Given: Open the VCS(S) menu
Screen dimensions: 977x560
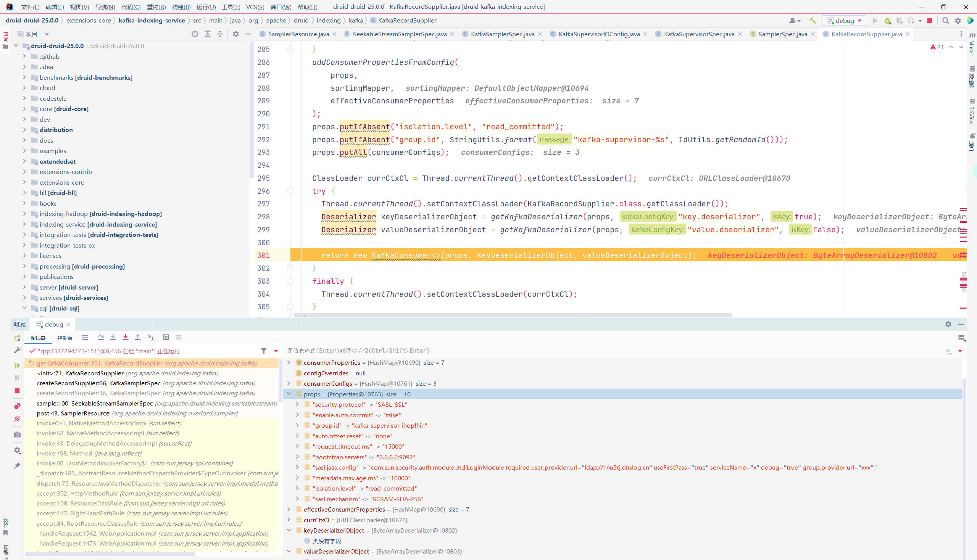Looking at the screenshot, I should 255,7.
